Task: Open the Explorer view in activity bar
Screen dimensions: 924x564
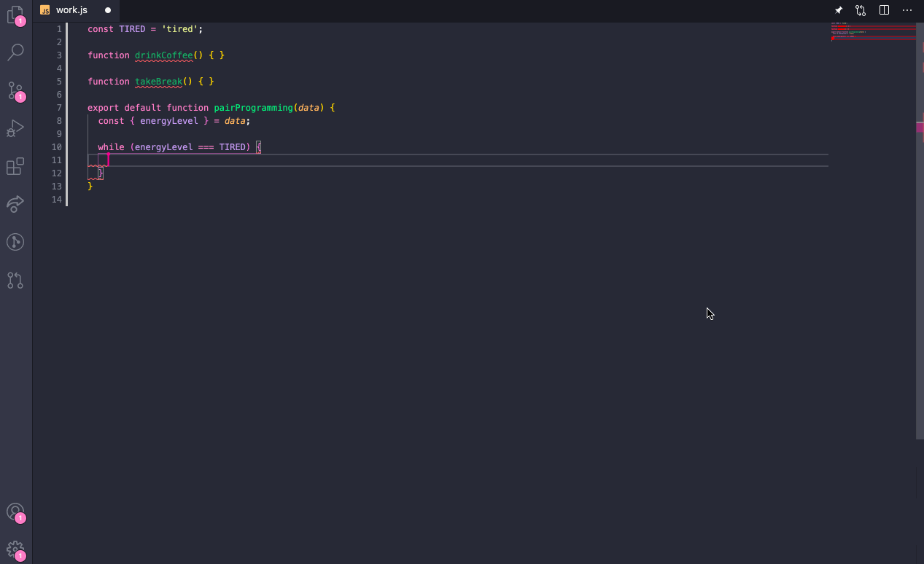Action: pos(15,15)
